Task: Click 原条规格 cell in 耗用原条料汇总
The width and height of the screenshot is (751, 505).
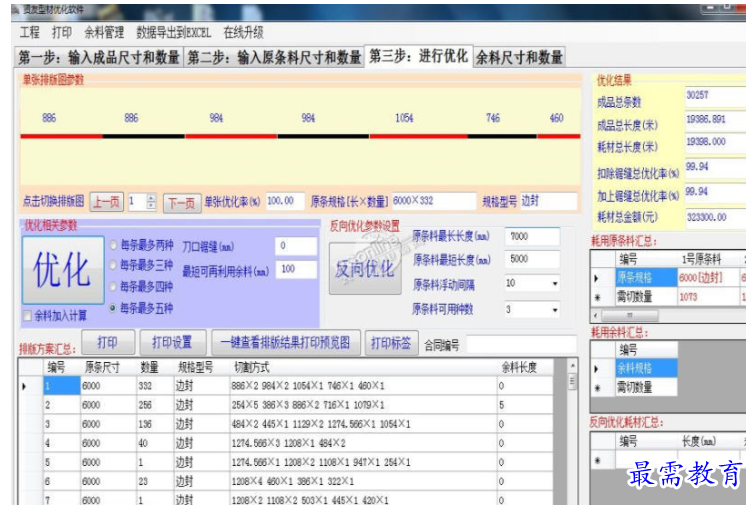Action: 646,277
